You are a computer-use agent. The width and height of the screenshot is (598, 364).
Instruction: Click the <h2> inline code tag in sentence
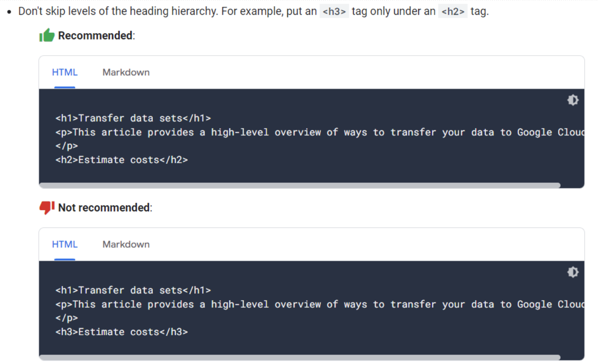[x=453, y=12]
